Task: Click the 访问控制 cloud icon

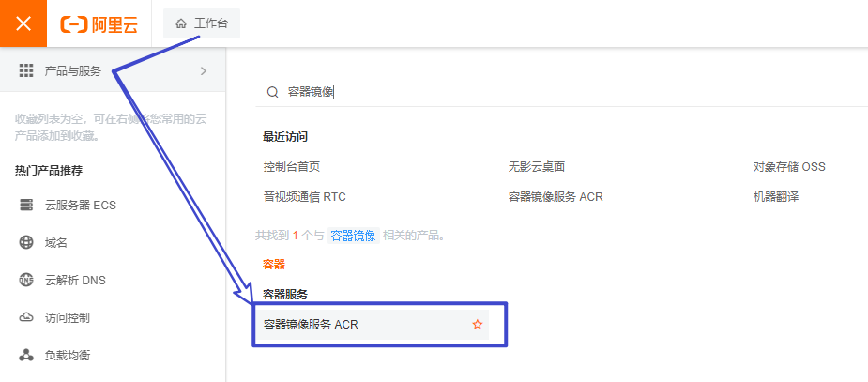Action: coord(26,317)
